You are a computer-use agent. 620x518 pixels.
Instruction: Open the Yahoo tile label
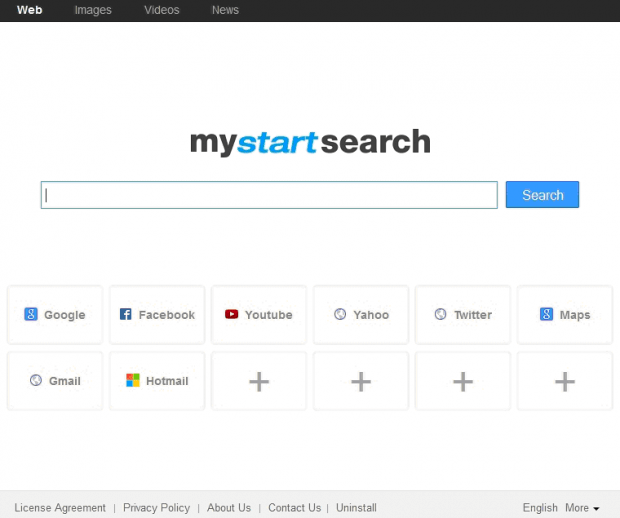coord(371,315)
